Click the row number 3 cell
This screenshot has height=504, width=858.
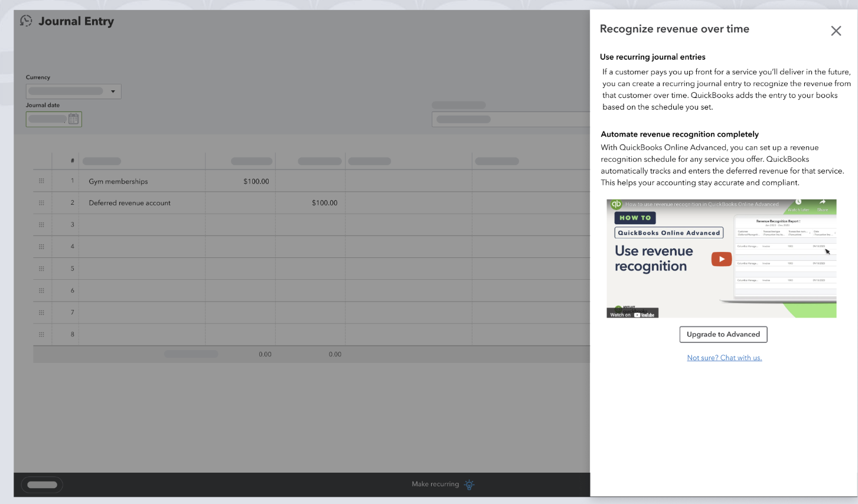click(x=66, y=225)
